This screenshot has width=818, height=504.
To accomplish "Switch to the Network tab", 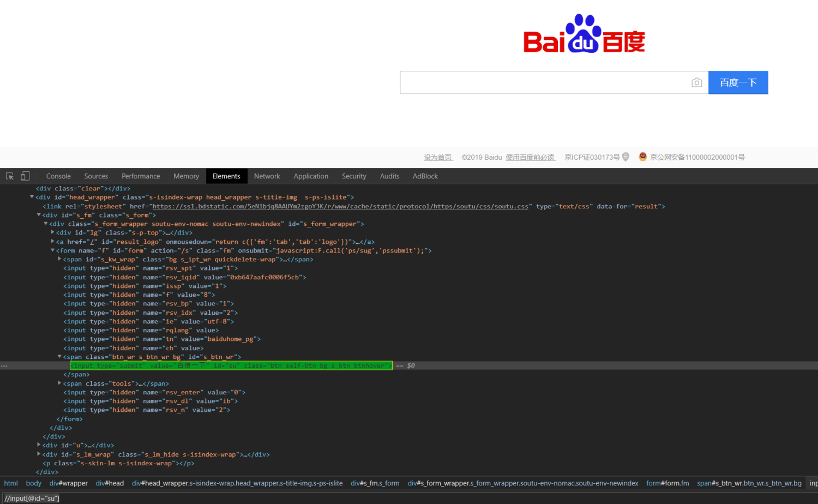I will tap(267, 176).
